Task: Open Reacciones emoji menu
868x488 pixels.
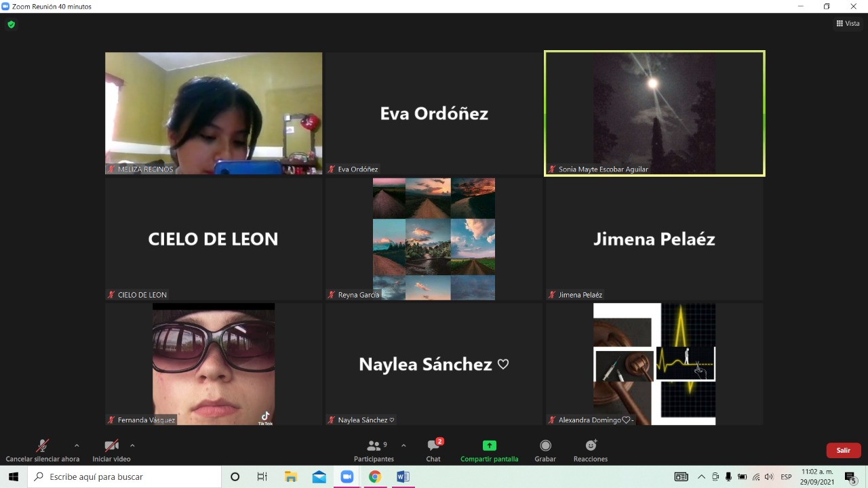Action: click(591, 451)
